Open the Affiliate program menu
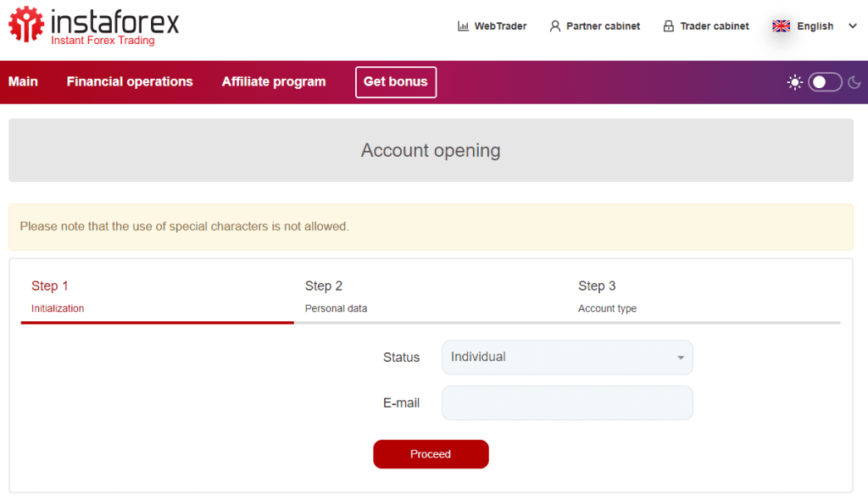868x499 pixels. (274, 82)
